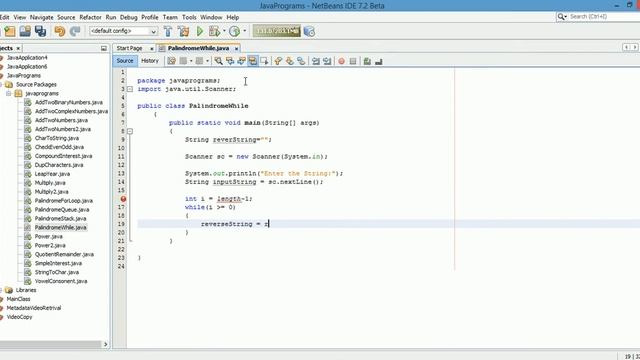
Task: Click the New Project icon in main toolbar
Action: pyautogui.click(x=10, y=31)
